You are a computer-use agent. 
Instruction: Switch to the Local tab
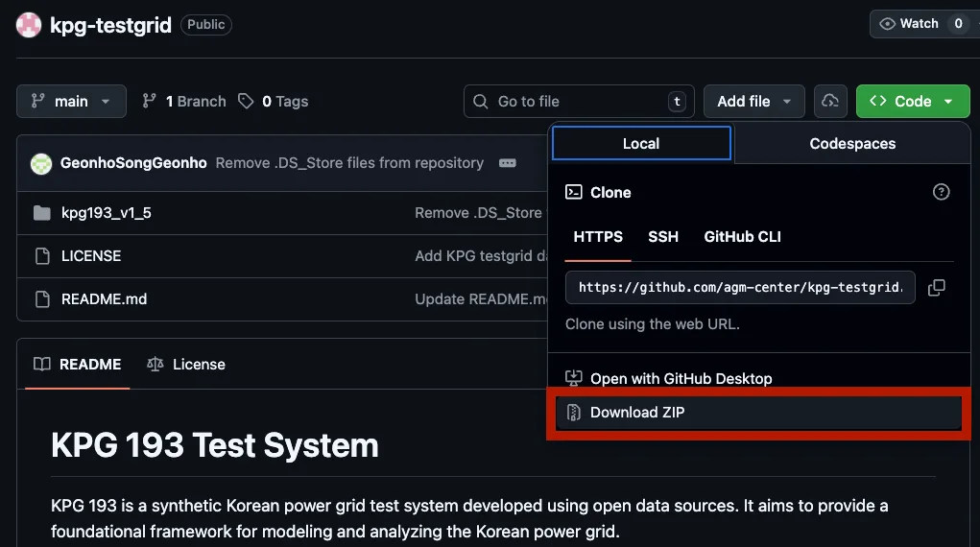[x=641, y=143]
